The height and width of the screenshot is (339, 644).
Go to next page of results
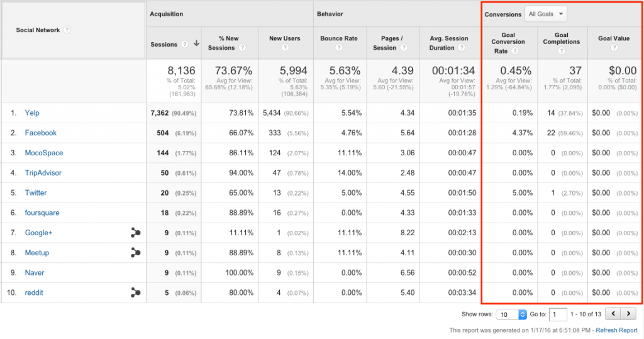628,314
